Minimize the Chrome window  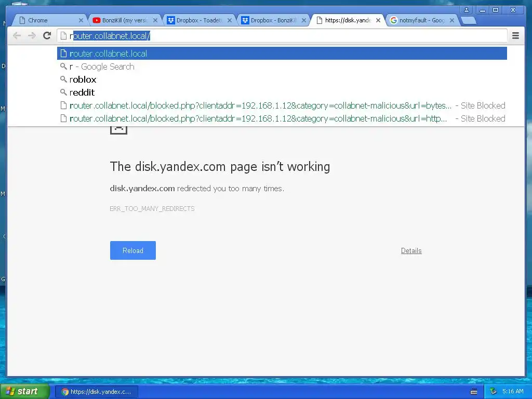(x=482, y=10)
